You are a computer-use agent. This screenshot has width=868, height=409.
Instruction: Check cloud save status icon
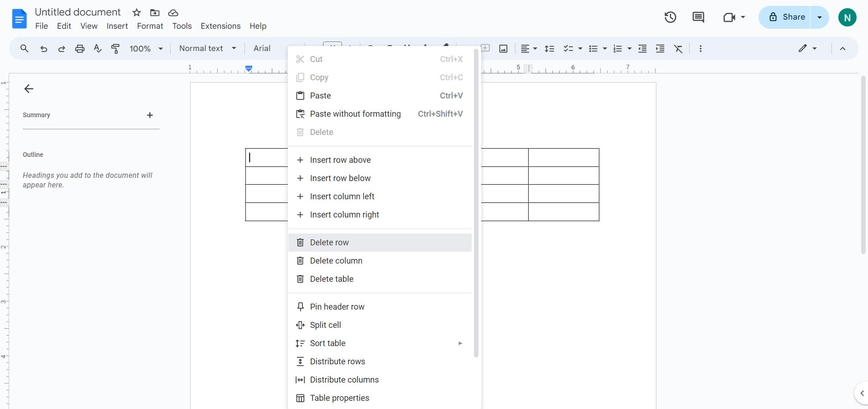173,13
